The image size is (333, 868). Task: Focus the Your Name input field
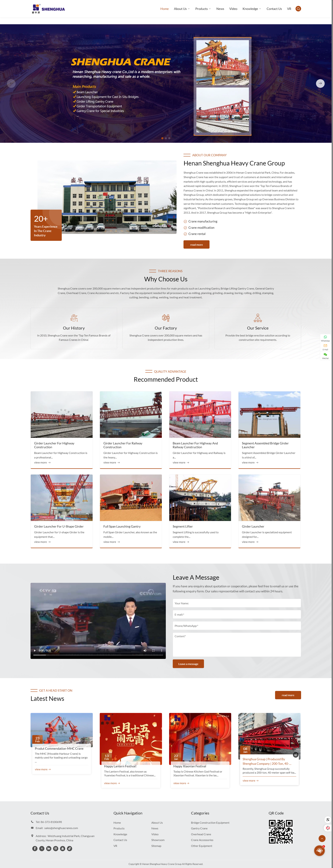click(237, 603)
